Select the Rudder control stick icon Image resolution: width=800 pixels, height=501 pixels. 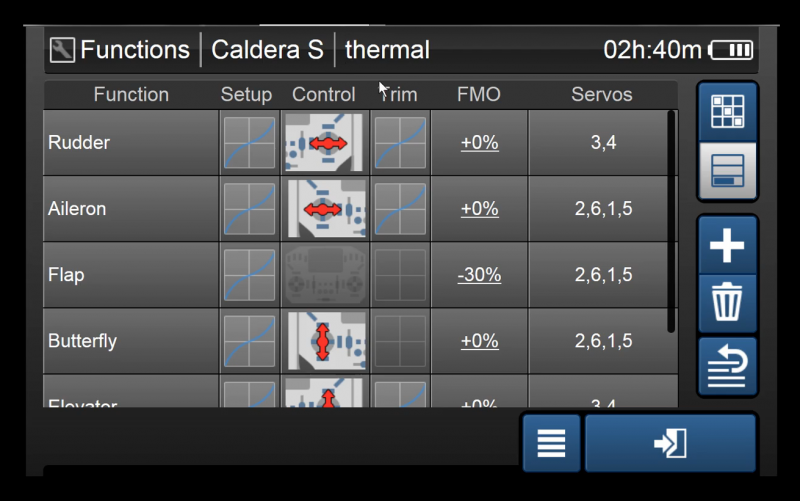[325, 143]
